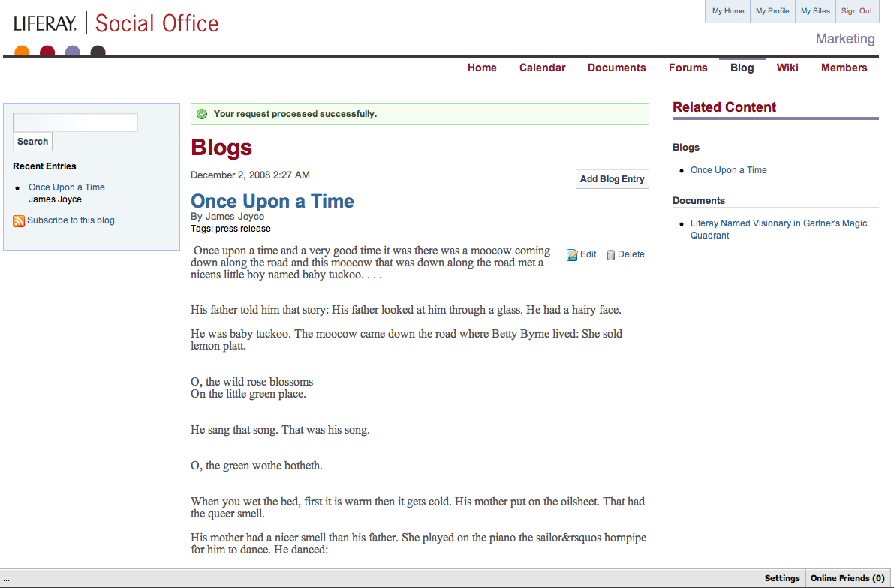The width and height of the screenshot is (894, 588).
Task: Open the Wiki tab
Action: (x=787, y=67)
